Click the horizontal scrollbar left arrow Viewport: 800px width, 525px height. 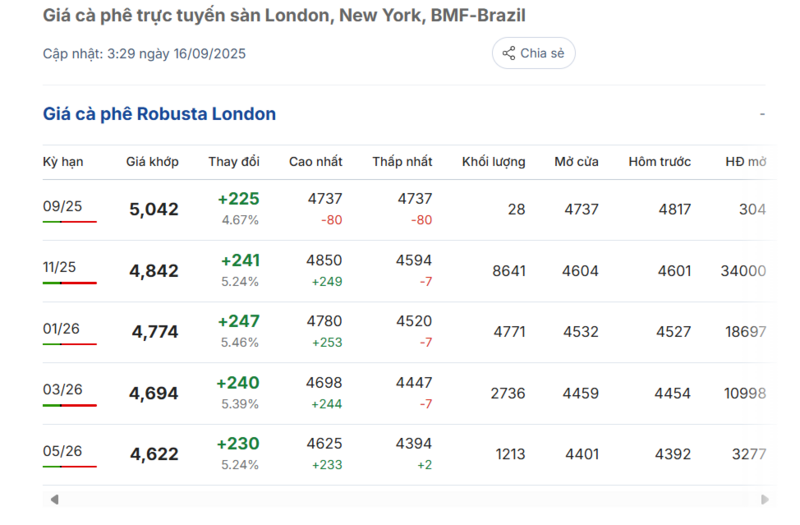pyautogui.click(x=54, y=499)
